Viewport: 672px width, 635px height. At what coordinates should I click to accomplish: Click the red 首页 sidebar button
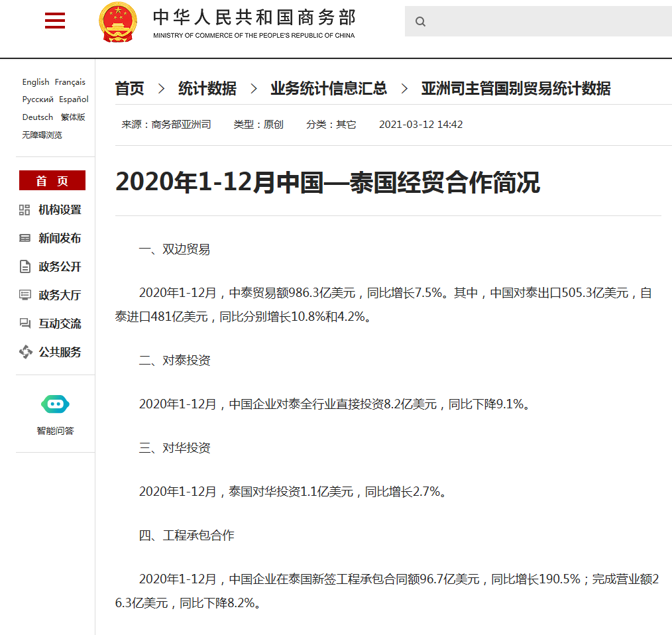52,180
